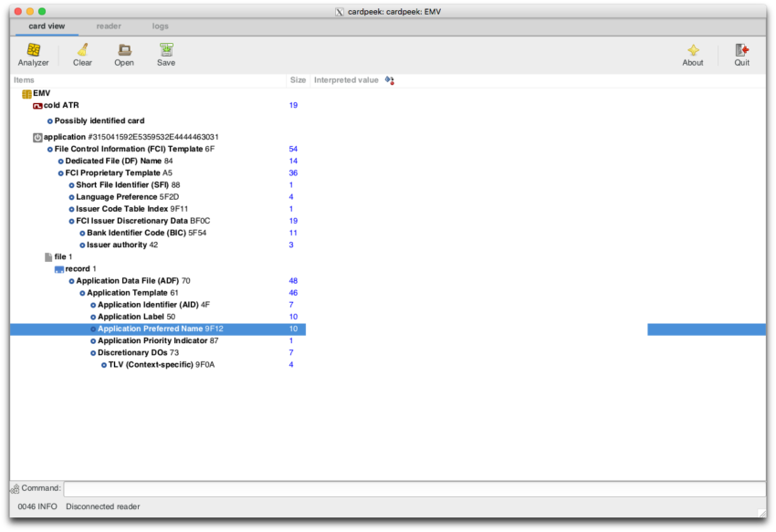The height and width of the screenshot is (532, 776).
Task: Click bullet icon of Bank Identifier Code
Action: [82, 233]
